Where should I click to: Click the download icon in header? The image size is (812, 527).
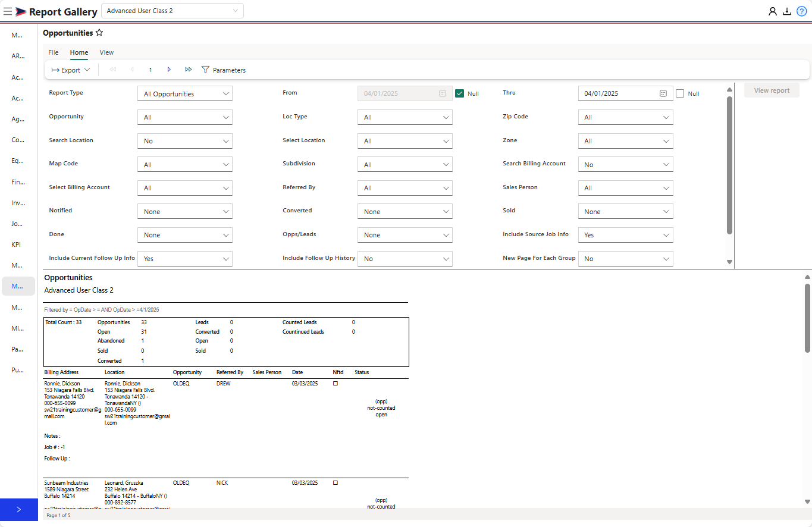(787, 11)
